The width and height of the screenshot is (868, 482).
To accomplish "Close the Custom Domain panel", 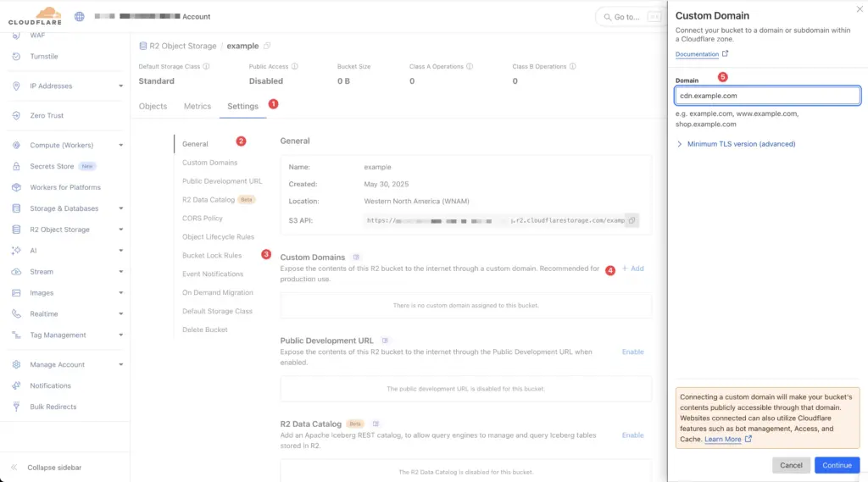I will click(860, 8).
